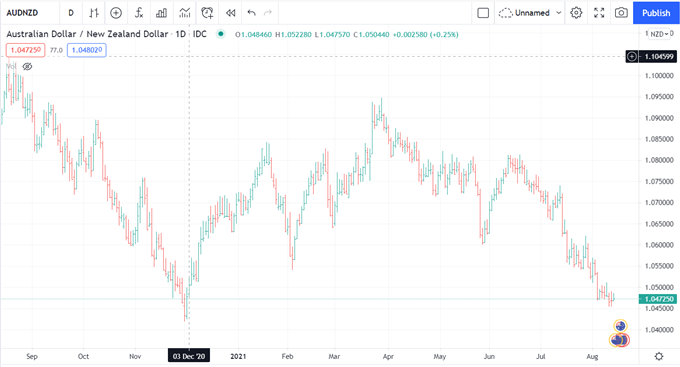Screen dimensions: 680x367
Task: Open the indicator templates icon
Action: [x=184, y=13]
